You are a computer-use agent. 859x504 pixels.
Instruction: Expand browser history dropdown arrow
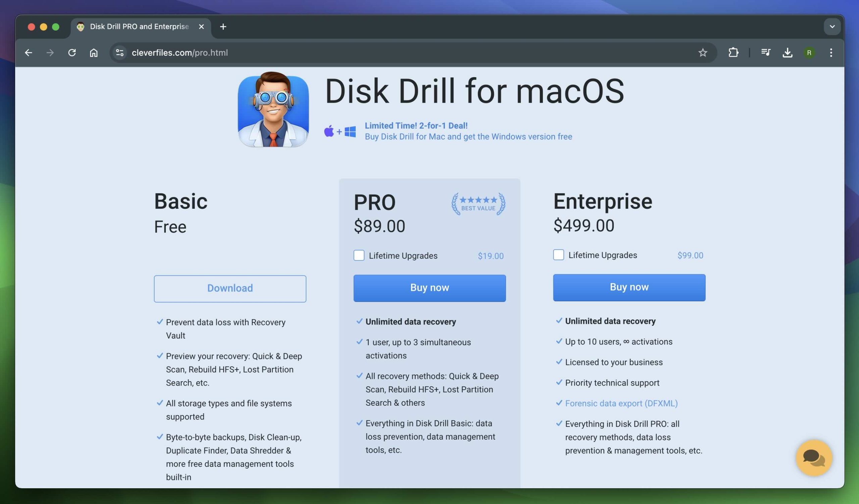(x=832, y=27)
